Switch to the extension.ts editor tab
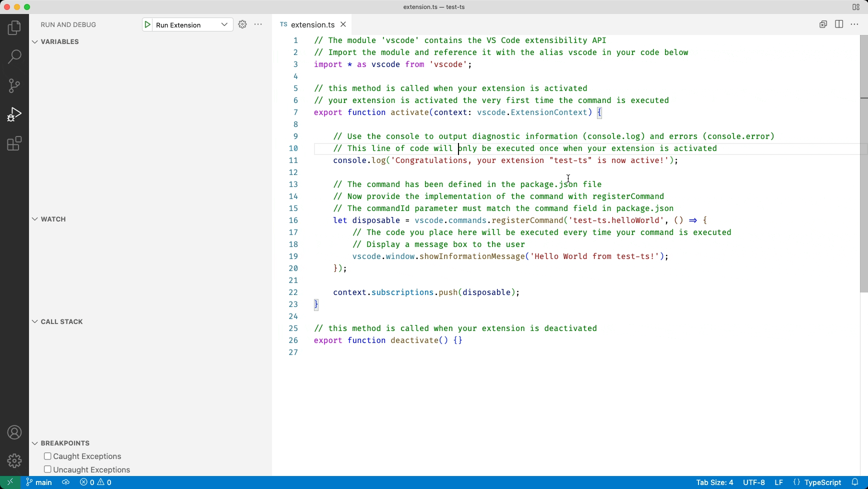This screenshot has width=868, height=489. coord(311,24)
